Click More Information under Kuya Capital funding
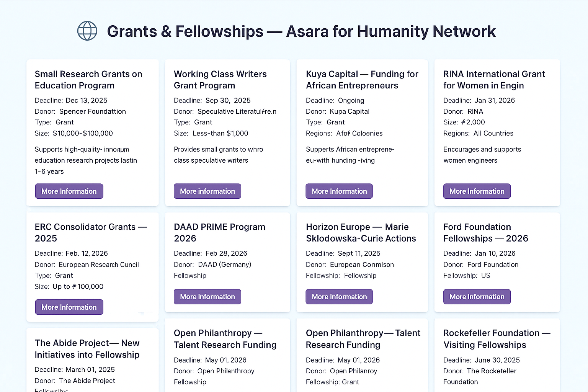Screen dimensions: 588x392 pyautogui.click(x=339, y=191)
